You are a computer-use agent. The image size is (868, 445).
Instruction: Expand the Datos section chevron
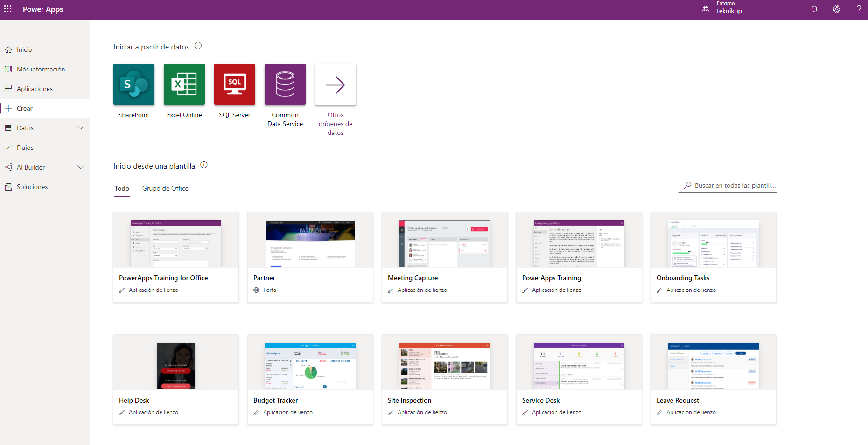click(x=81, y=128)
